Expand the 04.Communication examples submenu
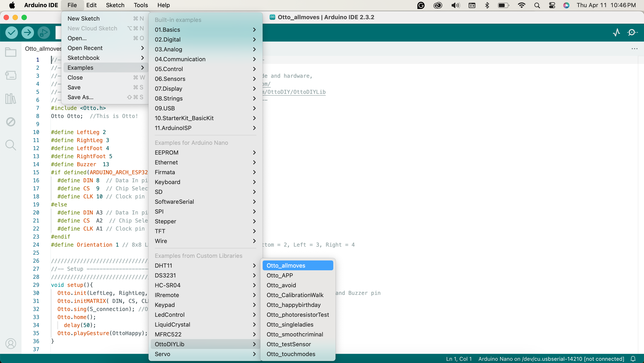The width and height of the screenshot is (644, 363). click(205, 59)
